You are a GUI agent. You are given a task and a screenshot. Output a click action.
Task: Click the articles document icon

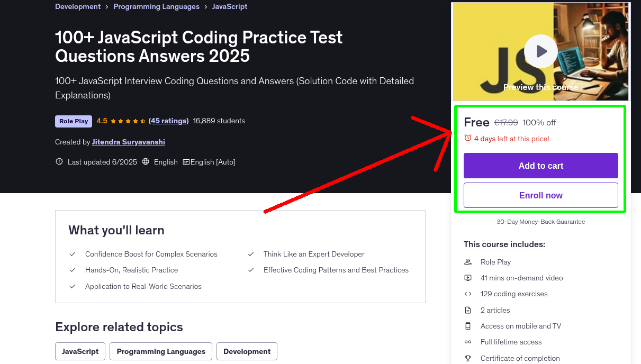tap(468, 310)
